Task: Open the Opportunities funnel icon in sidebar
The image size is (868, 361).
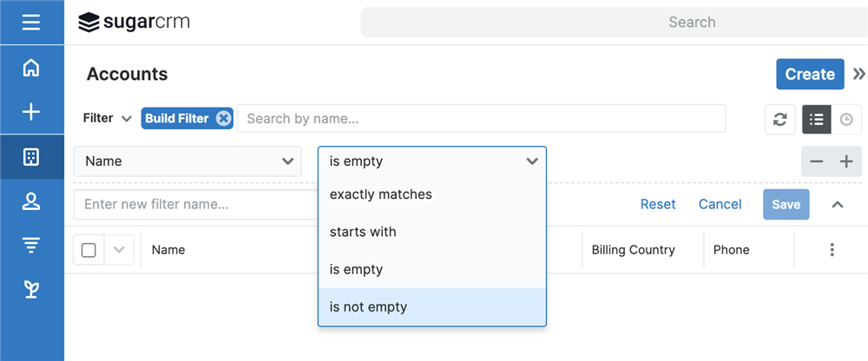Action: (x=31, y=246)
